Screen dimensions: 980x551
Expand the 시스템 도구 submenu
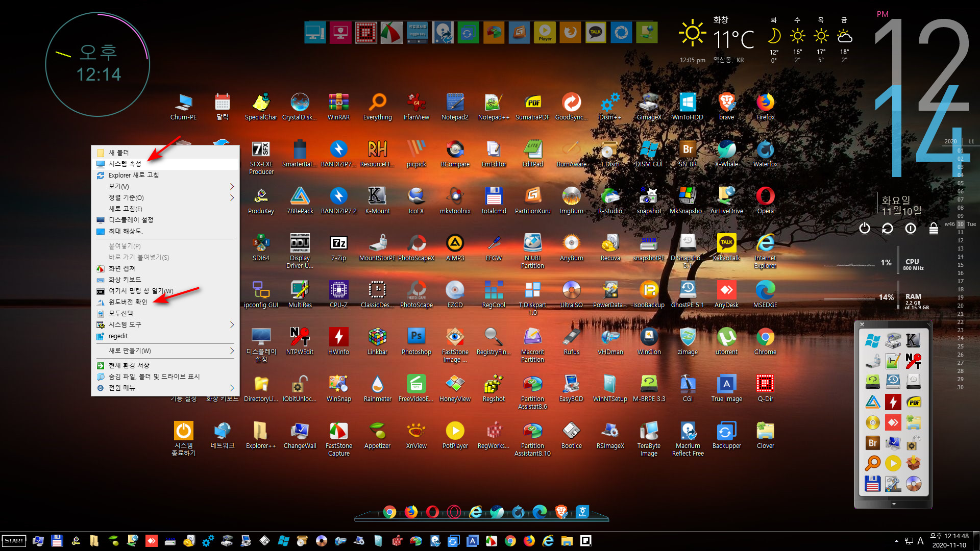coord(165,324)
